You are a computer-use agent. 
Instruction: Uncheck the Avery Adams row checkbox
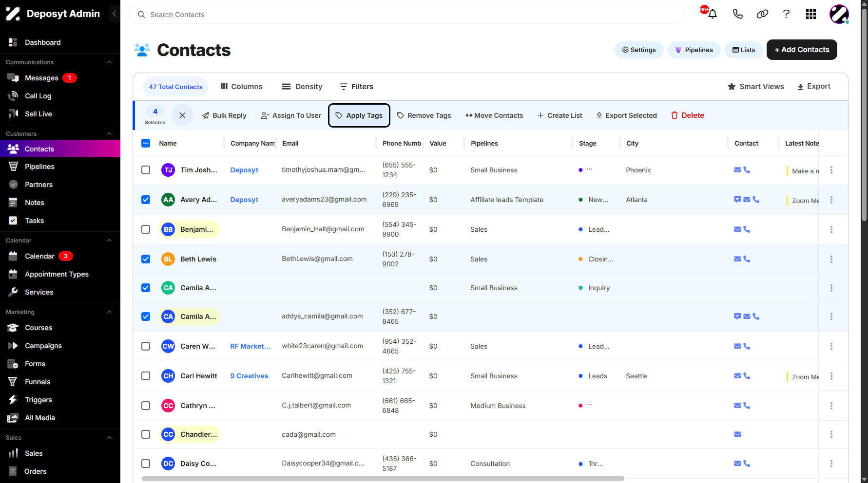coord(146,200)
